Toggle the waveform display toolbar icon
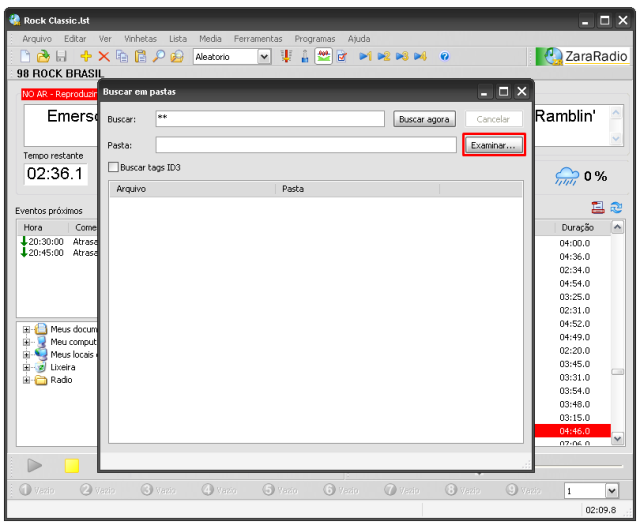 pos(323,56)
